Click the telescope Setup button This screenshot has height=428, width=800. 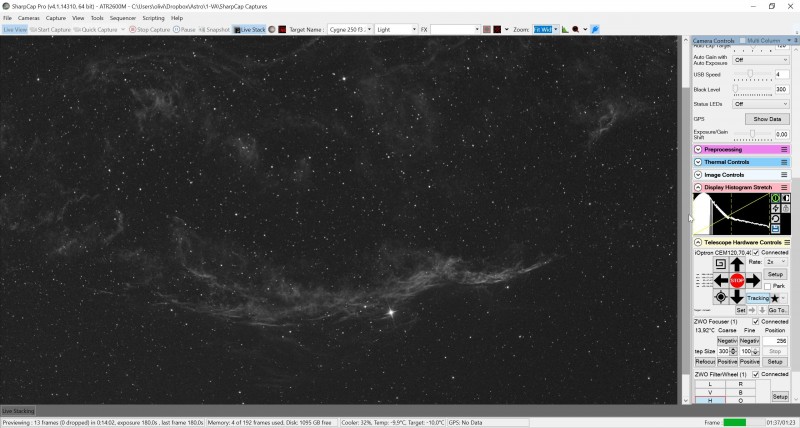pyautogui.click(x=775, y=274)
